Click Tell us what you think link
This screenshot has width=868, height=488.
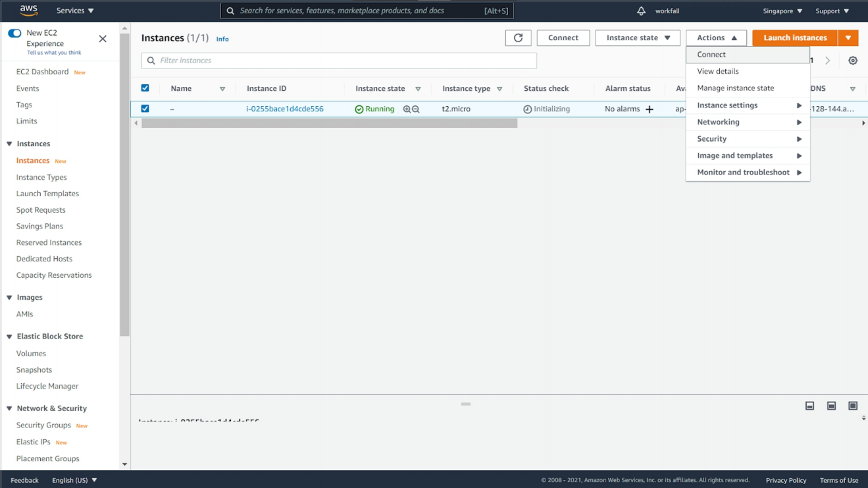pos(54,53)
